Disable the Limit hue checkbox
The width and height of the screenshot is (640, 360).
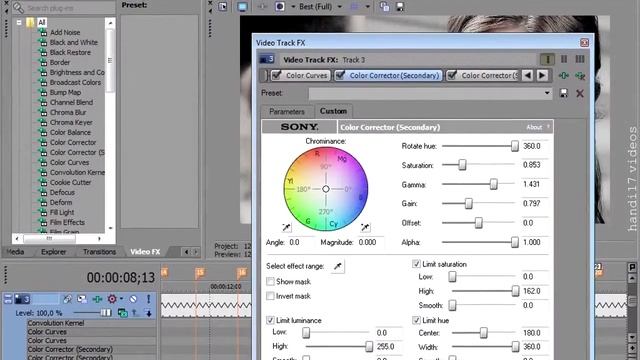pos(416,320)
